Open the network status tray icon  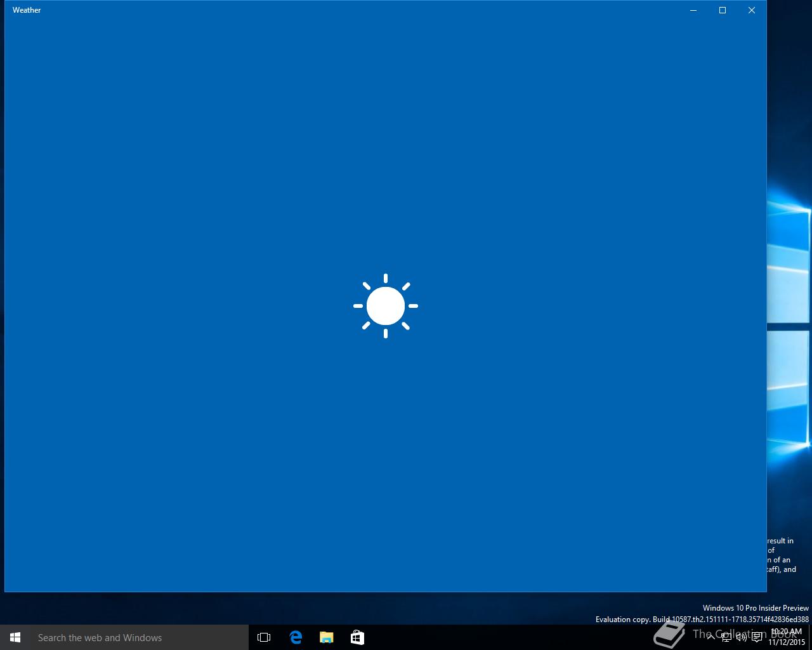click(x=726, y=637)
